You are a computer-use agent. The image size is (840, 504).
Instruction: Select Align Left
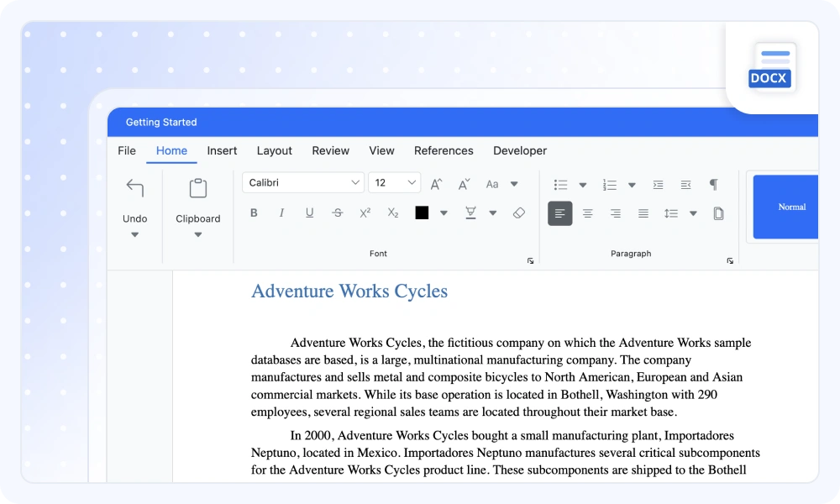pos(559,213)
